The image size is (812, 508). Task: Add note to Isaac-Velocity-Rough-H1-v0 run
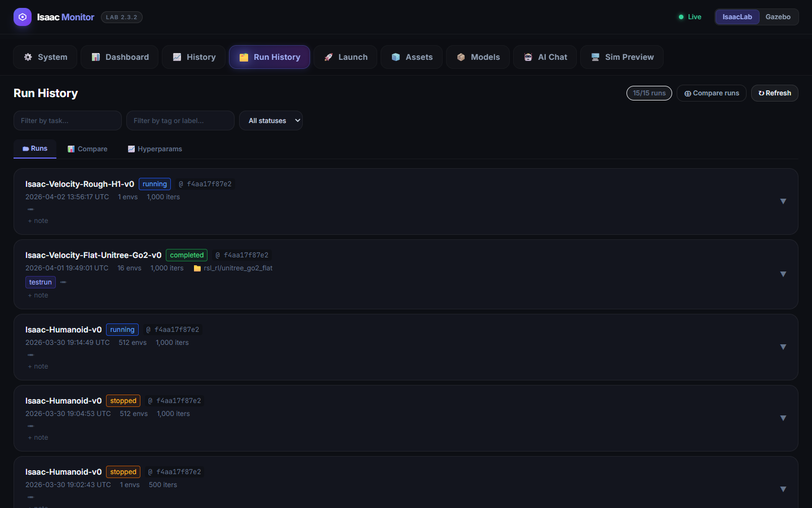(38, 221)
